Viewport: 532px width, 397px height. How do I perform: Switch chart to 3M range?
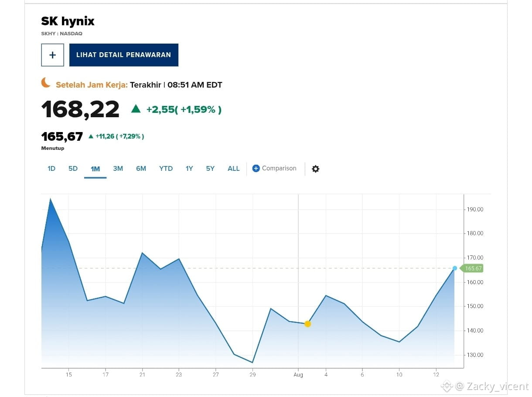pos(118,169)
